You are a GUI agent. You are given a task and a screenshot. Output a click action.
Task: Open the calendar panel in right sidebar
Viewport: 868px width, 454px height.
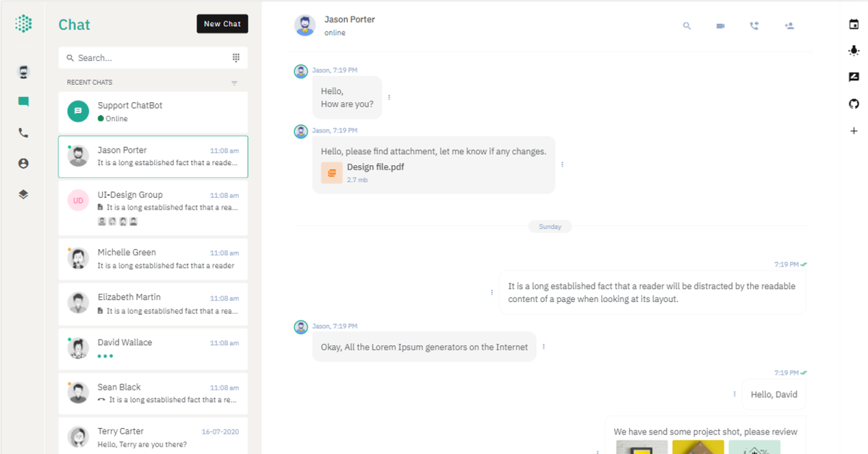pyautogui.click(x=854, y=24)
